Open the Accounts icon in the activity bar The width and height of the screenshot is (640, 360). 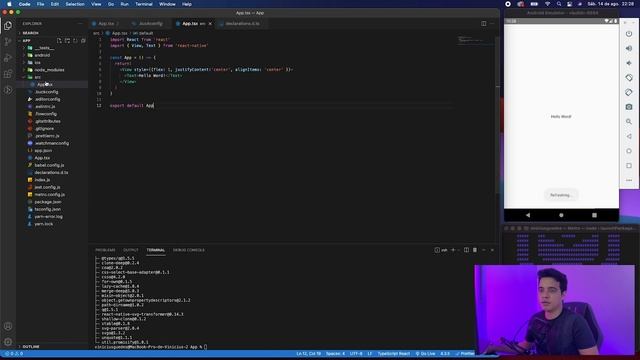click(x=8, y=326)
